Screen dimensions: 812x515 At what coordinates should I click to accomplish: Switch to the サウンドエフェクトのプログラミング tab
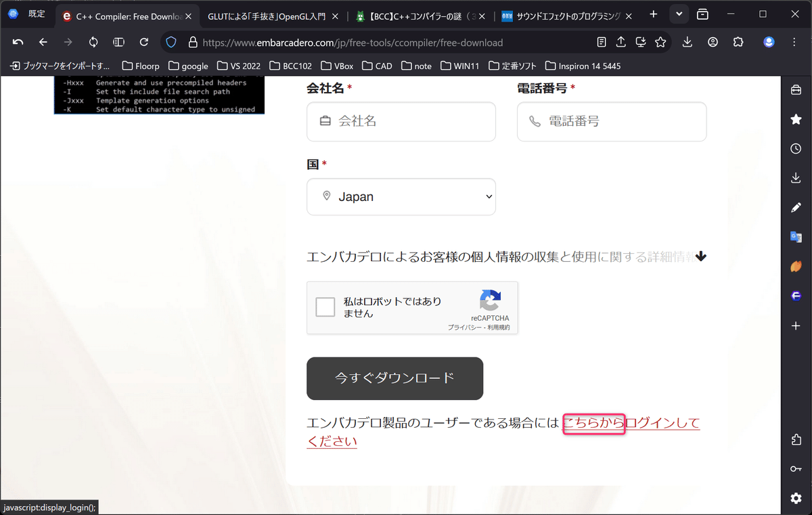tap(562, 15)
